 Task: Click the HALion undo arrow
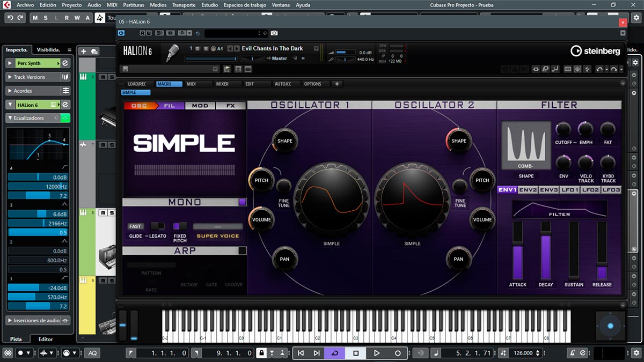[600, 69]
